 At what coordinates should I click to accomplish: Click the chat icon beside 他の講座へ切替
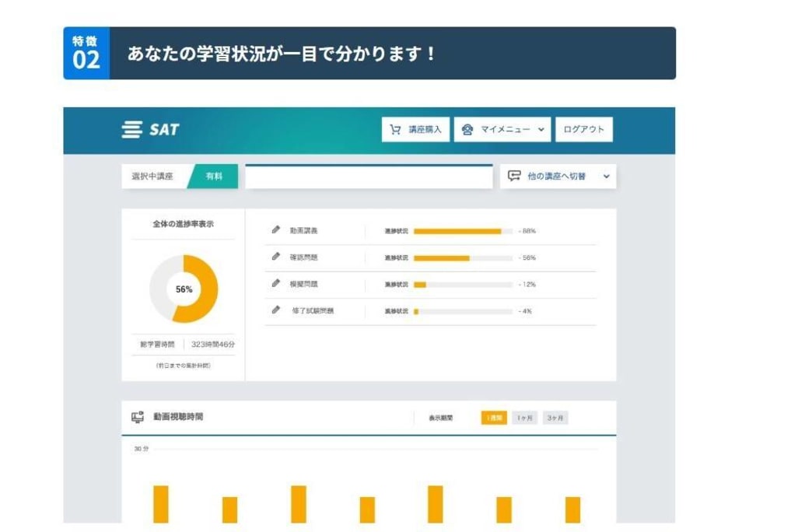tap(514, 177)
